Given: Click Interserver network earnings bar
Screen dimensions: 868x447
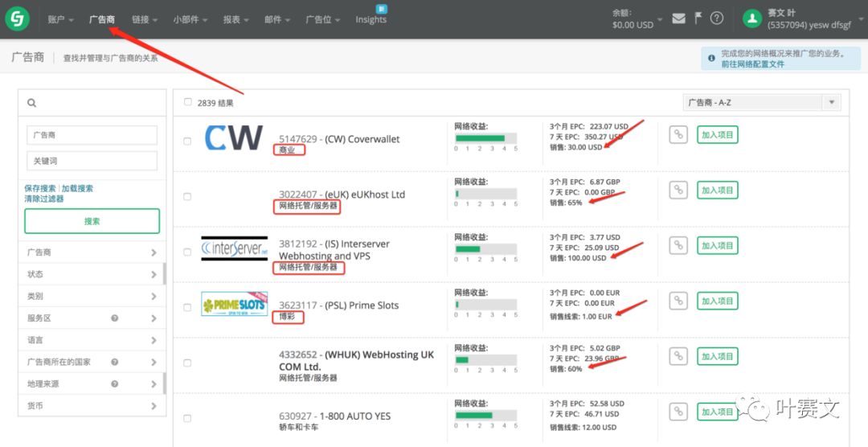Looking at the screenshot, I should point(485,249).
